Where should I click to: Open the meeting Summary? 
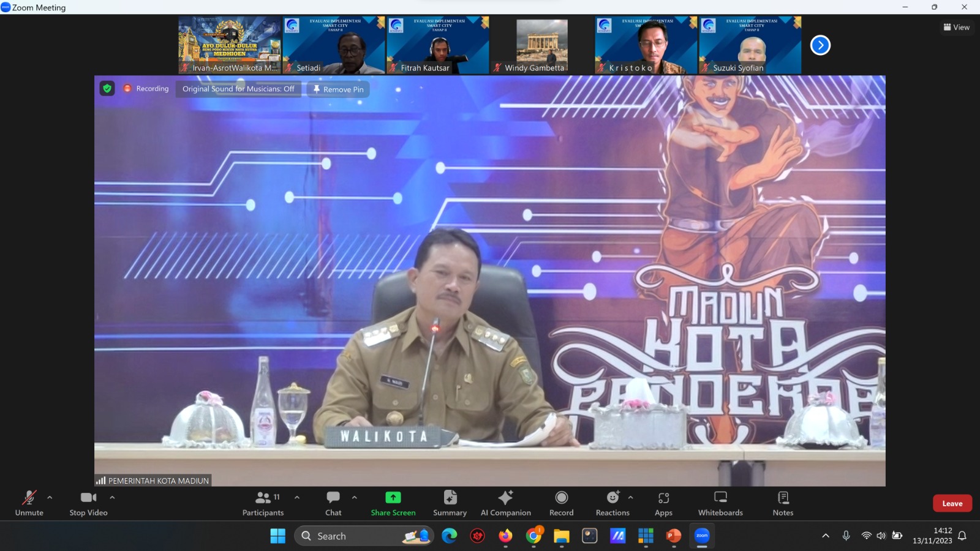click(450, 503)
